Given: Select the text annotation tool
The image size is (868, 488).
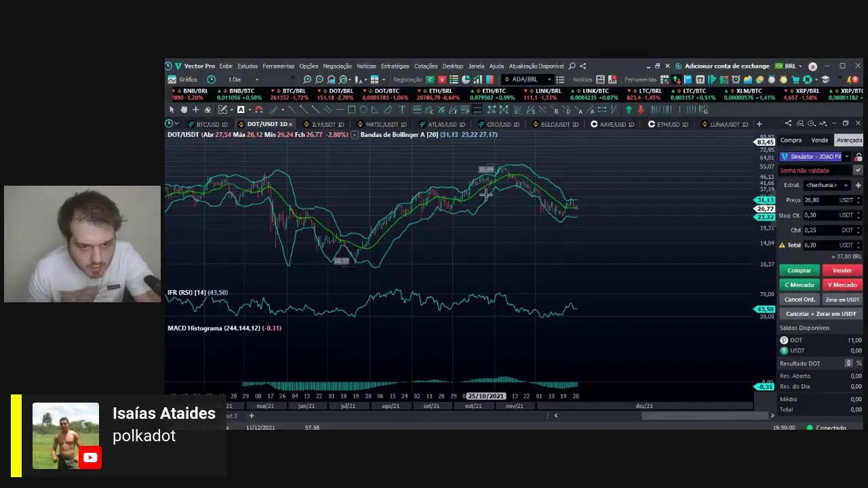Looking at the screenshot, I should pyautogui.click(x=402, y=110).
